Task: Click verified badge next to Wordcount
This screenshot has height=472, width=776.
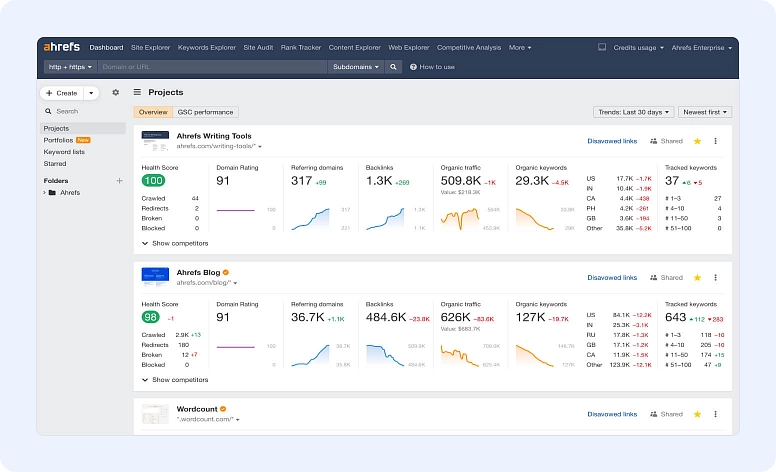Action: click(x=223, y=409)
